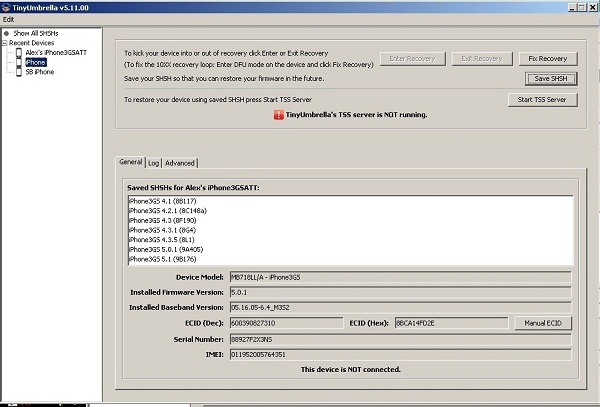600x407 pixels.
Task: Collapse the Recent Devices tree node
Action: [5, 43]
